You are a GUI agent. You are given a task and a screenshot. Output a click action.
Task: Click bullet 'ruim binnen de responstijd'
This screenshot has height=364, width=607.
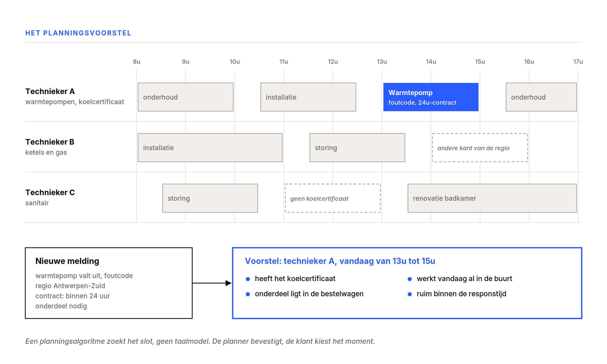pyautogui.click(x=461, y=294)
